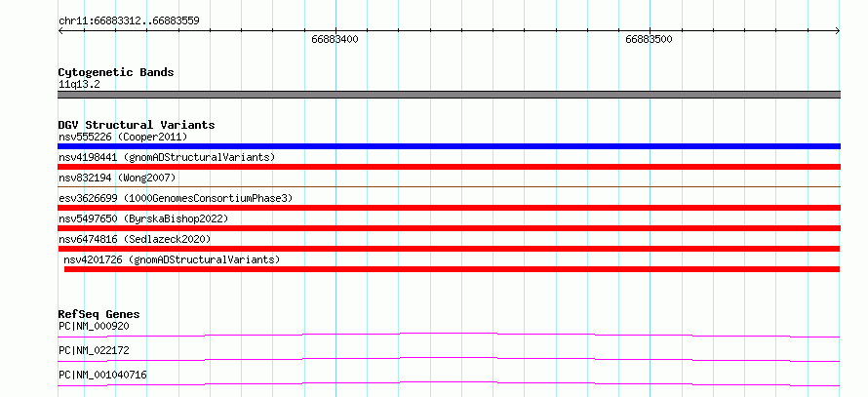Open nsv832194 (Wong2007) variant label

(x=117, y=178)
